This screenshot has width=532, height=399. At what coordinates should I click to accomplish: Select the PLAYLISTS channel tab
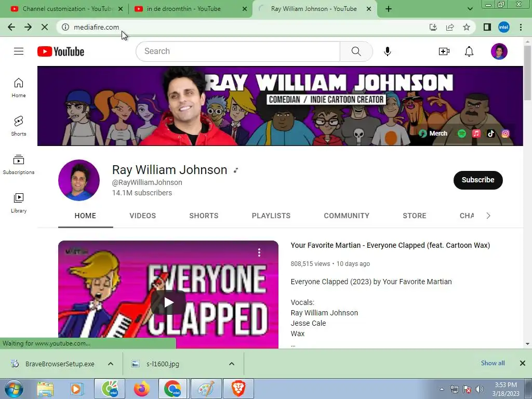point(271,216)
